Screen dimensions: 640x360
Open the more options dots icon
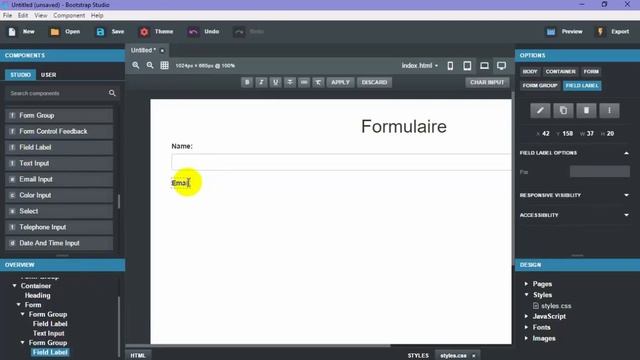pyautogui.click(x=609, y=110)
